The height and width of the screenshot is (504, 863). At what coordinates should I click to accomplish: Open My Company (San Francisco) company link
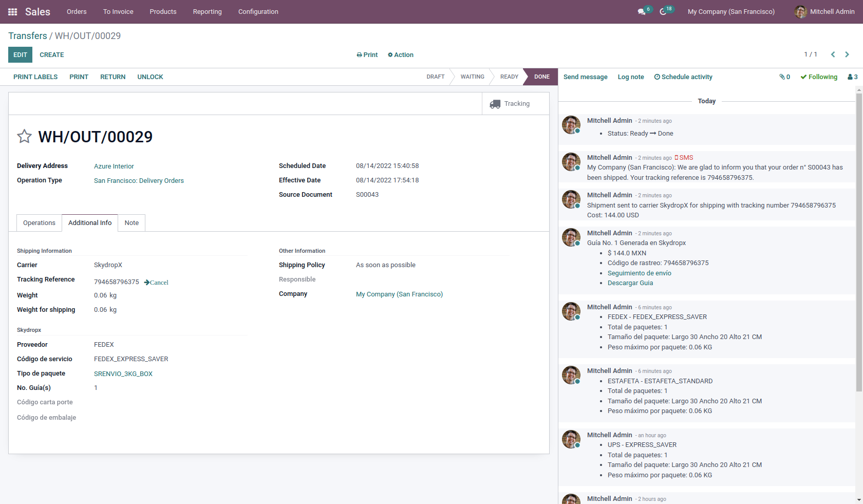(x=399, y=294)
